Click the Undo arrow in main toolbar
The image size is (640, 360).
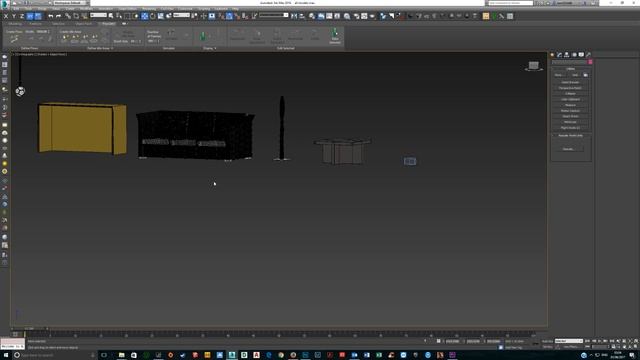click(51, 16)
